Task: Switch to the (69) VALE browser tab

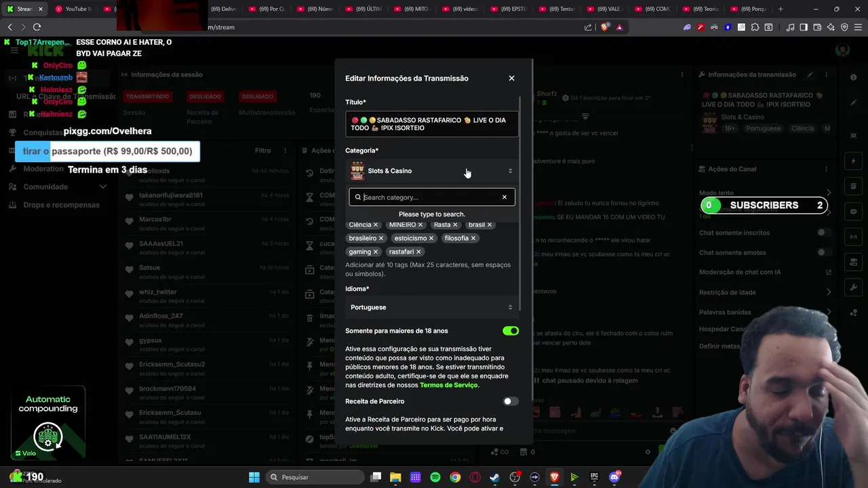Action: [x=605, y=9]
